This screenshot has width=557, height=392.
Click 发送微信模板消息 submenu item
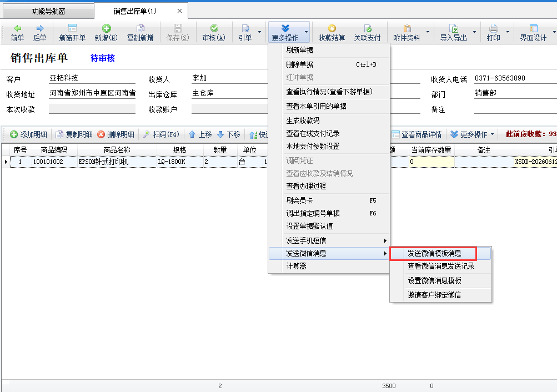pyautogui.click(x=440, y=254)
